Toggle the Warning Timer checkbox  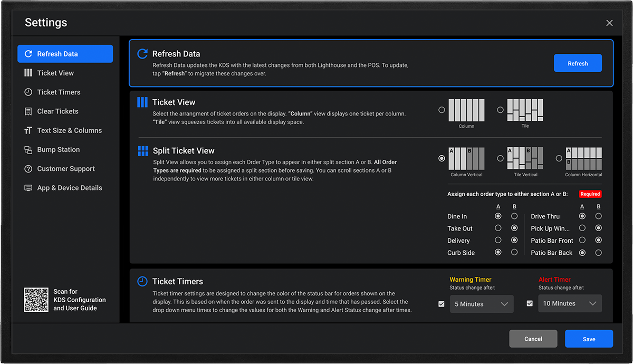pos(442,304)
